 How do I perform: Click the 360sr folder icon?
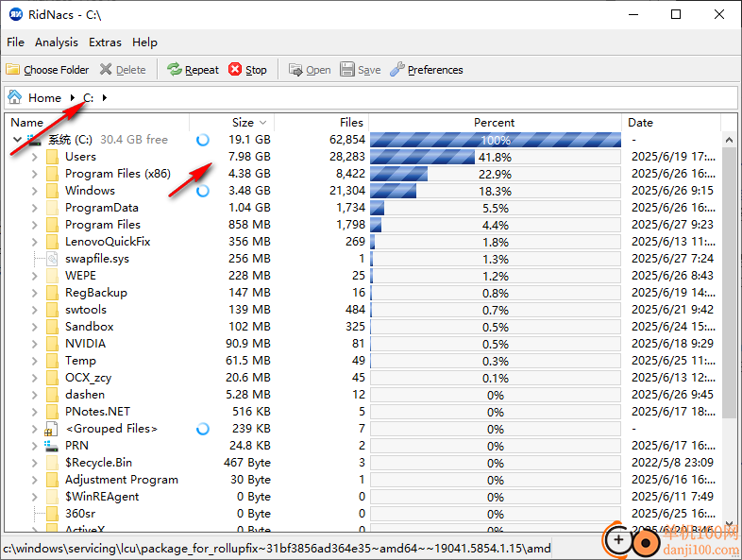53,514
